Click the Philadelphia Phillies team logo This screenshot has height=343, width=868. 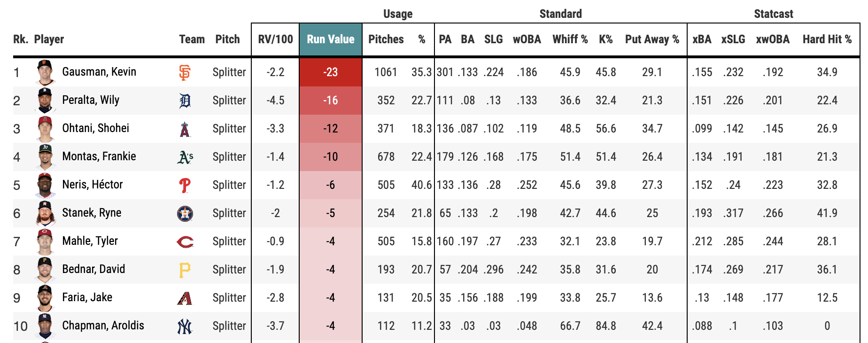click(185, 185)
